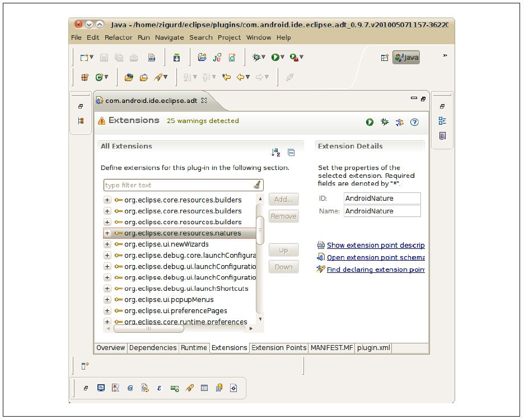The width and height of the screenshot is (524, 420).
Task: Switch to the Dependencies tab
Action: (x=153, y=348)
